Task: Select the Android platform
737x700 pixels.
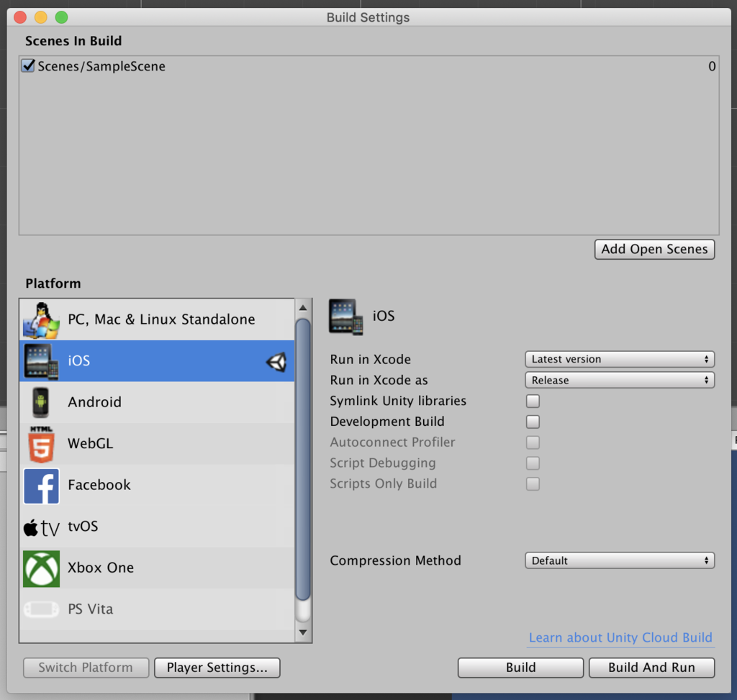Action: [157, 402]
